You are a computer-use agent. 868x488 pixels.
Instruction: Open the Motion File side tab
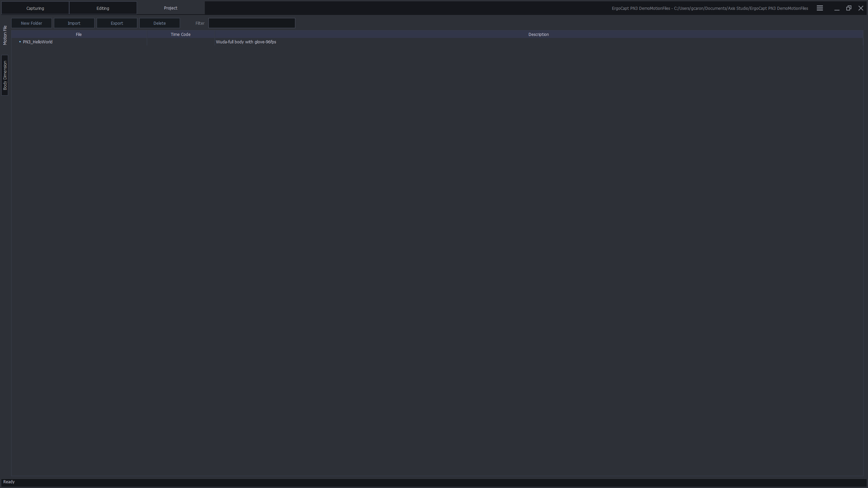(x=5, y=35)
